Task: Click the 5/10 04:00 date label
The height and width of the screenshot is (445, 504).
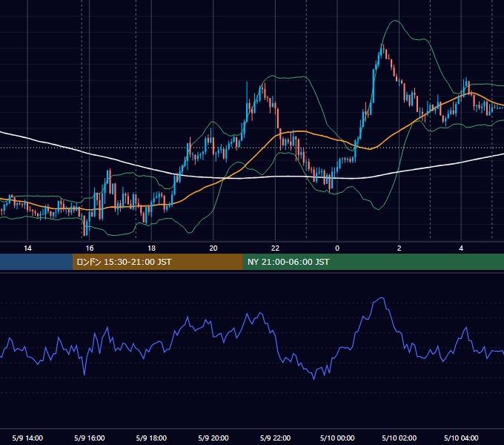Action: [461, 438]
